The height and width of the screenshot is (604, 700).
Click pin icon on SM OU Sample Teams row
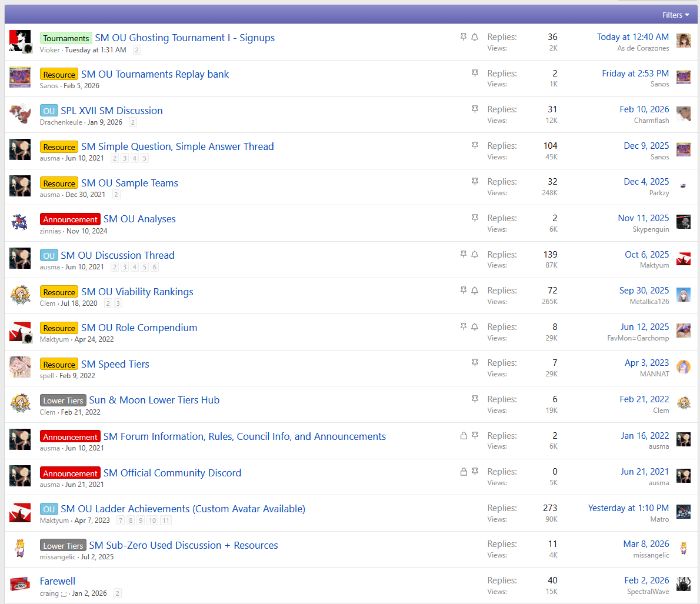475,182
